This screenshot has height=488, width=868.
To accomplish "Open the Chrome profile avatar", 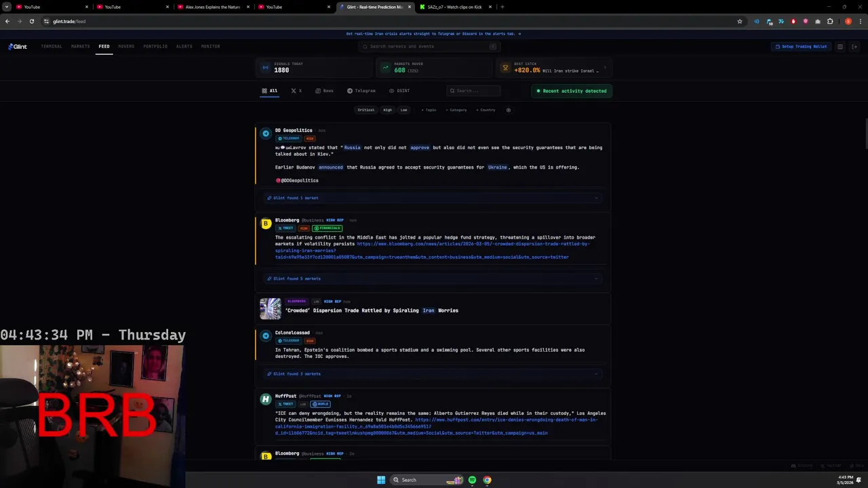I will point(848,22).
